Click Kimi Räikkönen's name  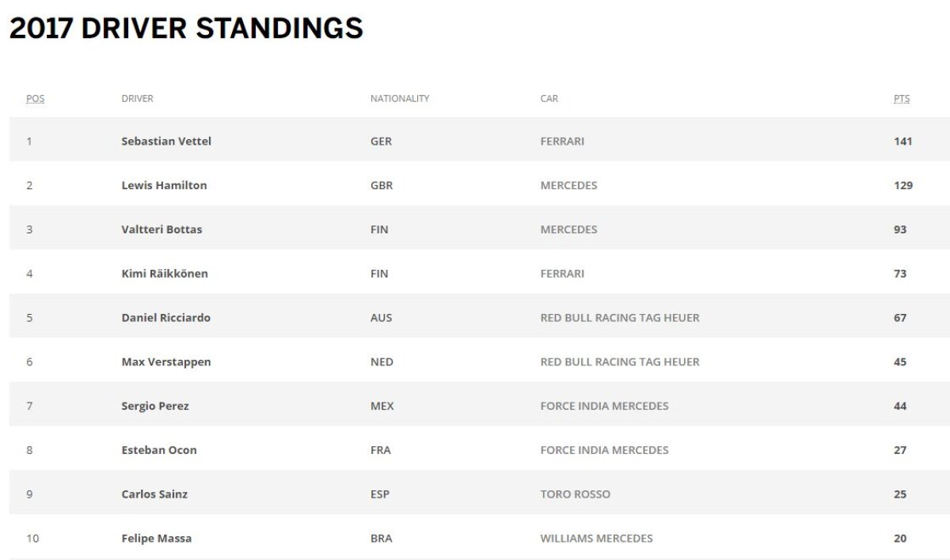point(165,274)
